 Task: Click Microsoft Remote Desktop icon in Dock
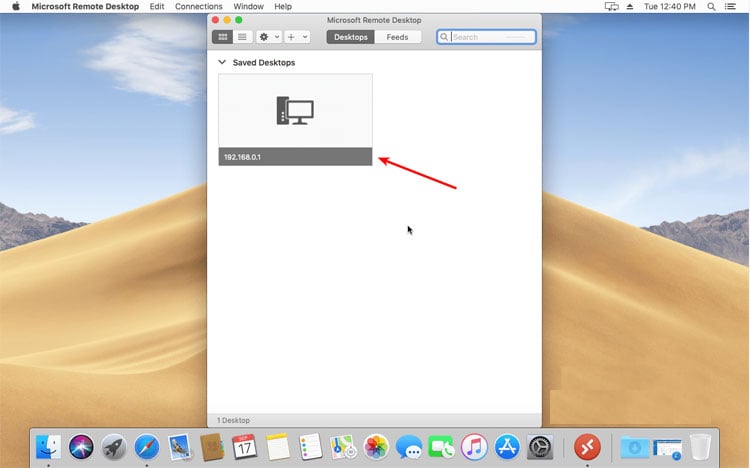[x=587, y=447]
